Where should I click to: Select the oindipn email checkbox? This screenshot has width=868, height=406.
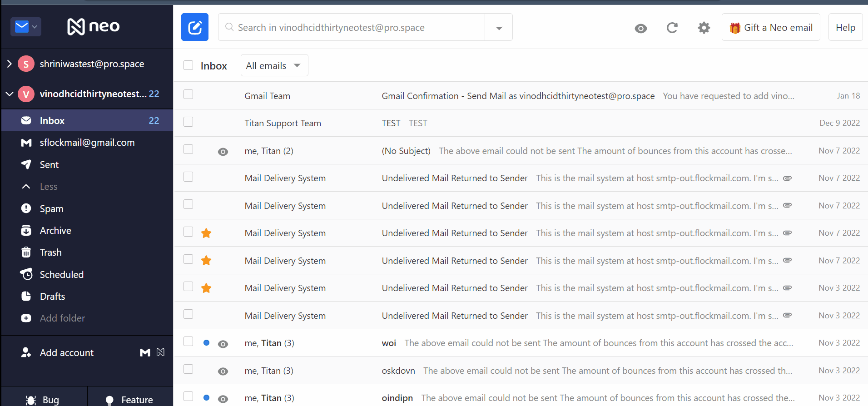188,396
